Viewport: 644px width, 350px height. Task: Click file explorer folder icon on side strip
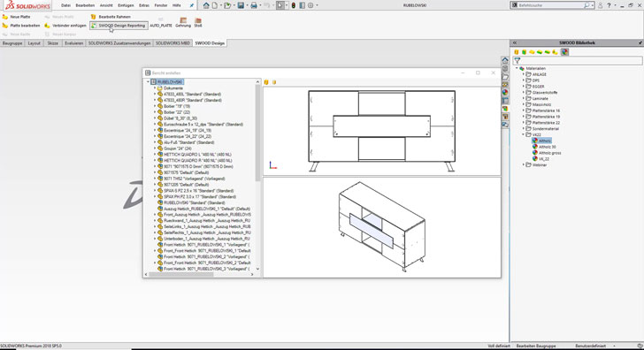(x=505, y=77)
